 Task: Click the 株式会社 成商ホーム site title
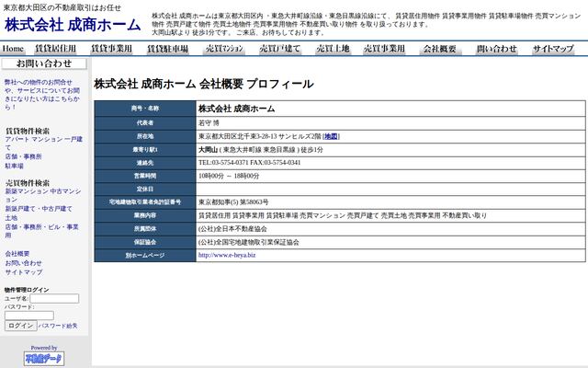(x=73, y=25)
